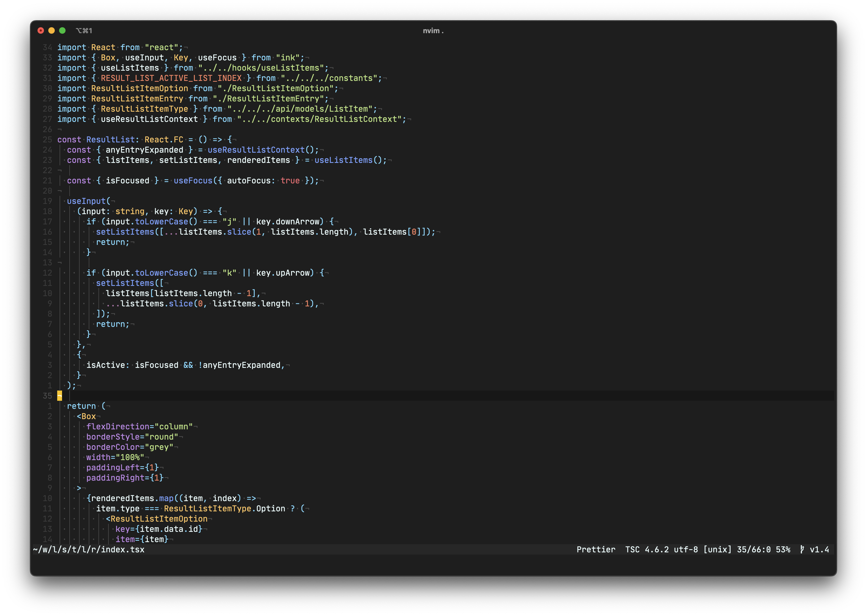This screenshot has height=616, width=867.
Task: Click the green zoom window button
Action: (62, 30)
